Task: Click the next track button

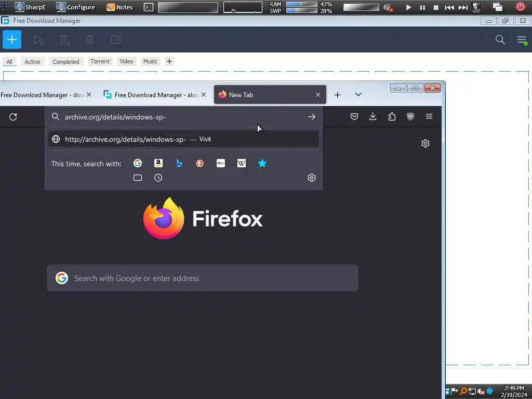Action: coord(463,7)
